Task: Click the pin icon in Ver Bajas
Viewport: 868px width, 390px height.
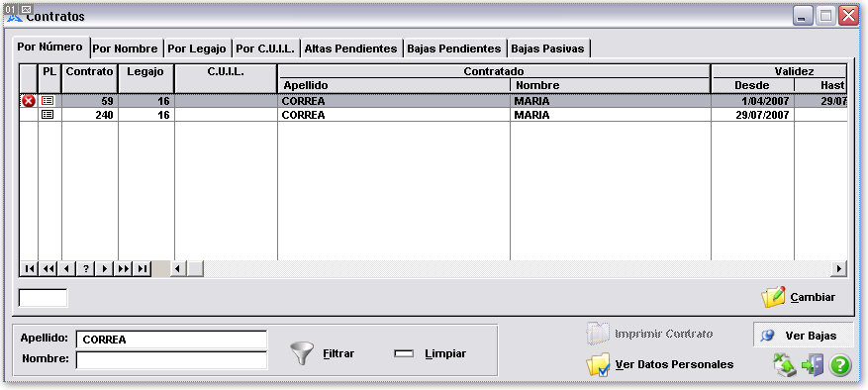Action: tap(767, 336)
